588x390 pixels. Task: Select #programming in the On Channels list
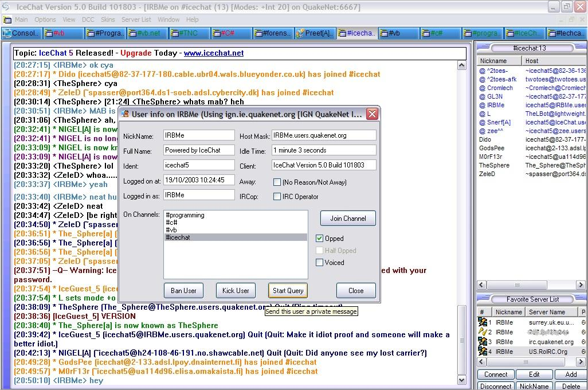[x=236, y=215]
